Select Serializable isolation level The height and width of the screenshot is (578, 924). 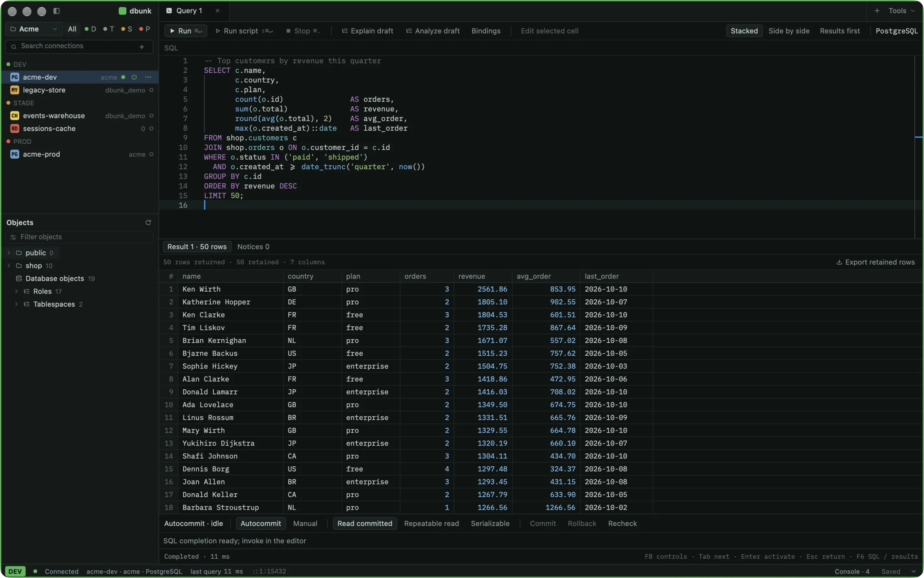click(x=490, y=524)
